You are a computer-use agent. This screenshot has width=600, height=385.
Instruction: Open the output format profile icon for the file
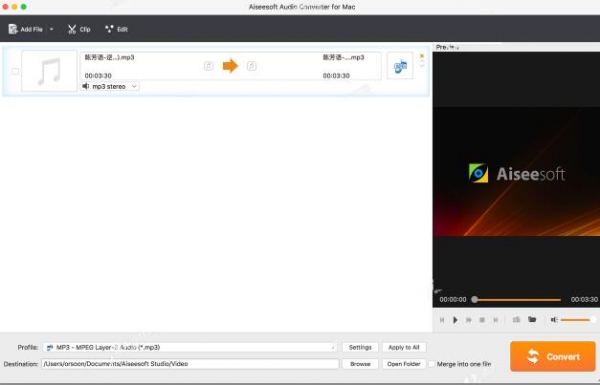pyautogui.click(x=400, y=66)
